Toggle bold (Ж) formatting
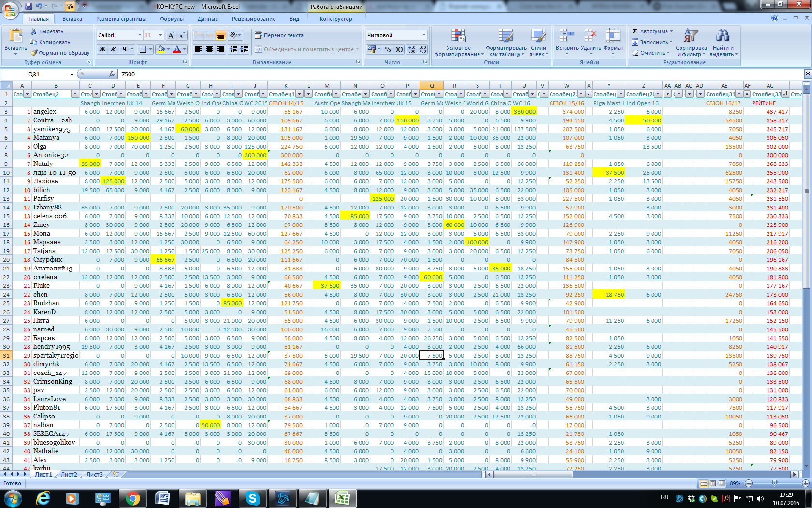812x508 pixels. (x=102, y=49)
